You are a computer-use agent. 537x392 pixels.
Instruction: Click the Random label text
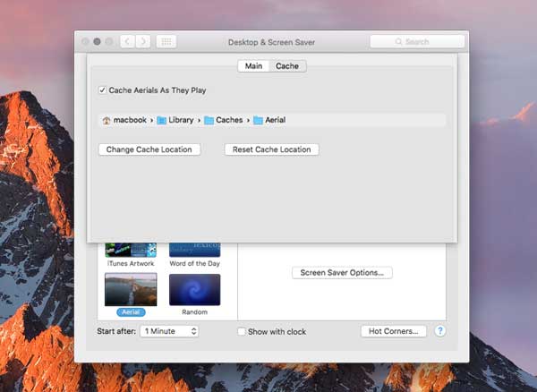(x=194, y=312)
